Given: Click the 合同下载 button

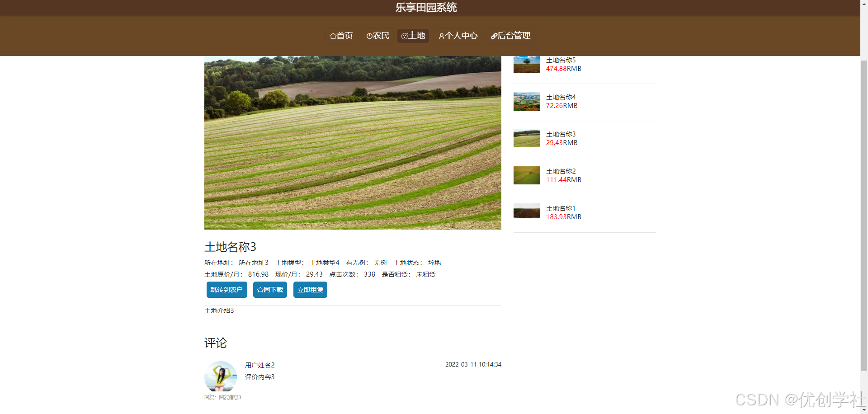Looking at the screenshot, I should (x=270, y=290).
